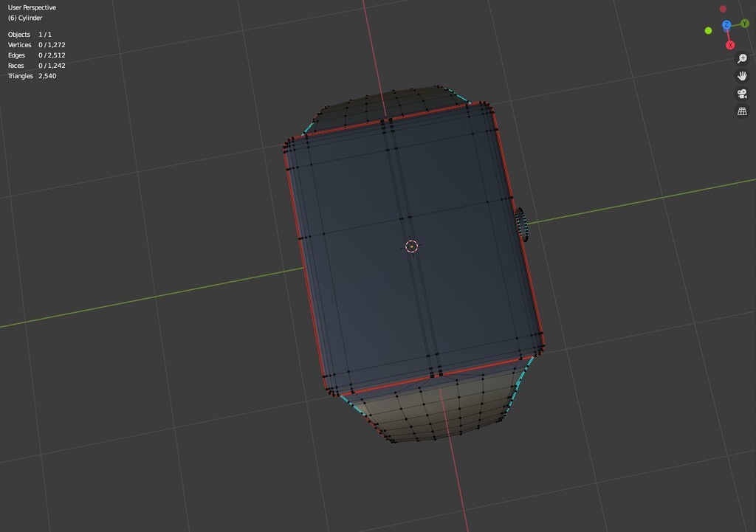Viewport: 756px width, 532px height.
Task: Activate the Pan hand icon
Action: [x=741, y=75]
